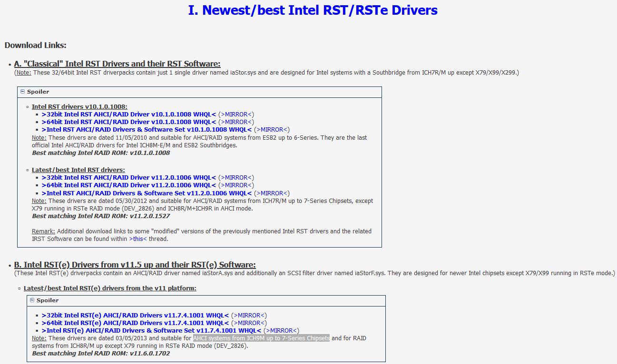This screenshot has width=617, height=364.
Task: Click the 'Remark:' label text
Action: pos(43,231)
